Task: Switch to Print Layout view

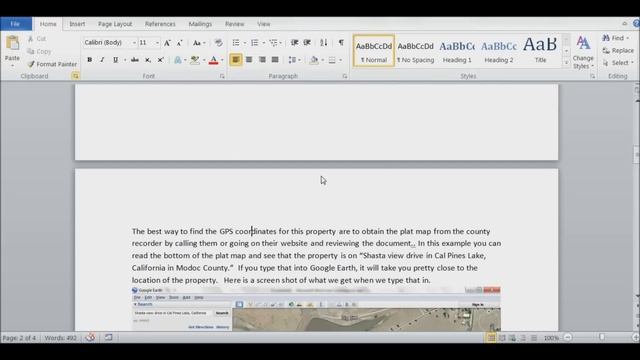Action: click(491, 338)
